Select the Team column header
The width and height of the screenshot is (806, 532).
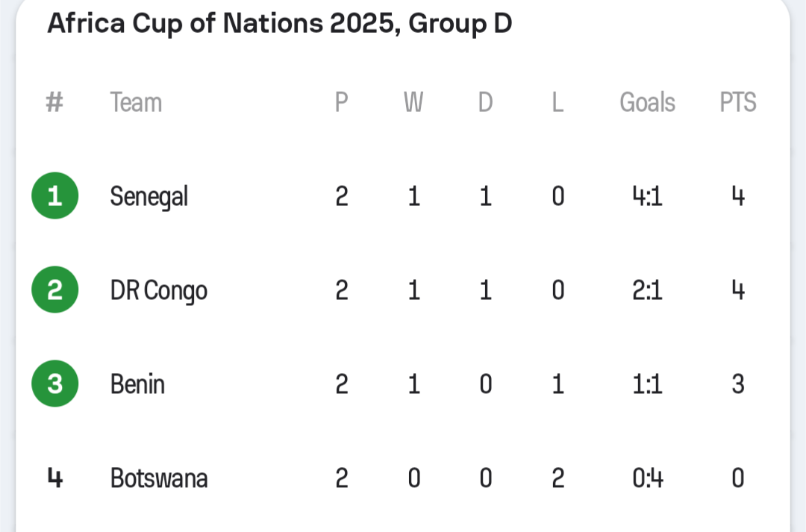(x=136, y=102)
